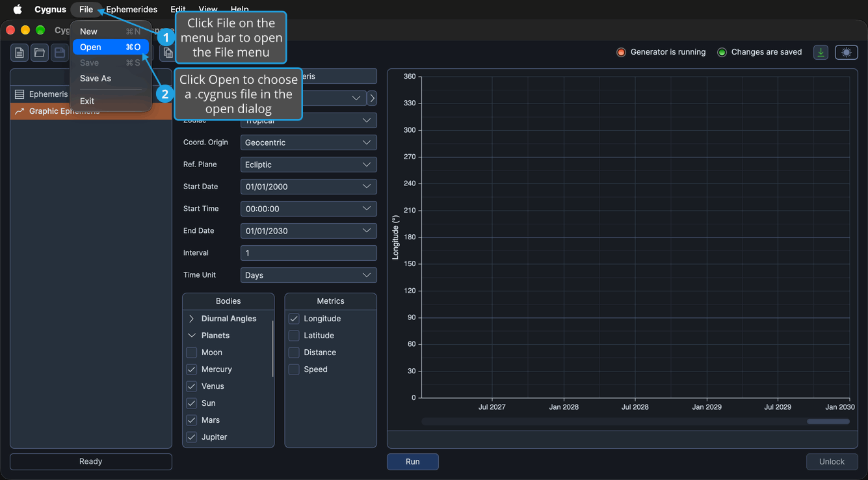Click the New document toolbar icon
868x480 pixels.
pos(20,53)
